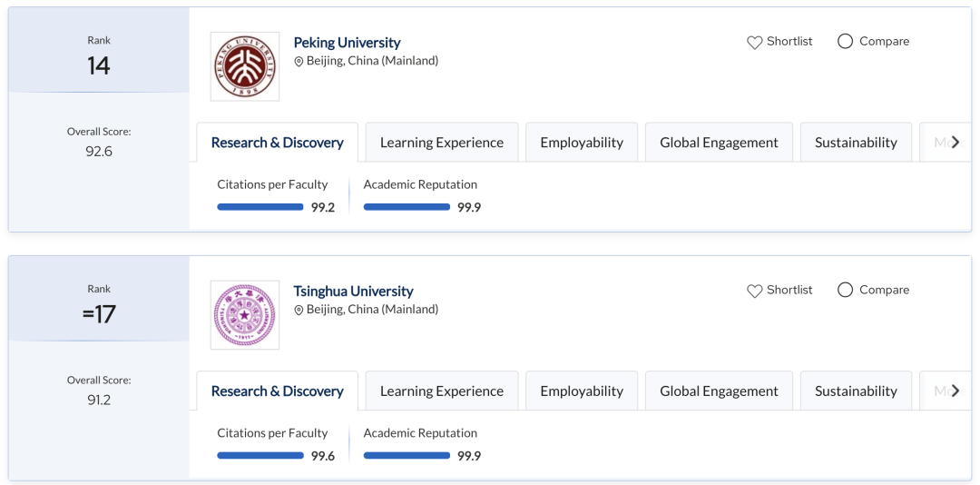Screen dimensions: 980x485
Task: Open the Tsinghua University title link
Action: tap(353, 291)
